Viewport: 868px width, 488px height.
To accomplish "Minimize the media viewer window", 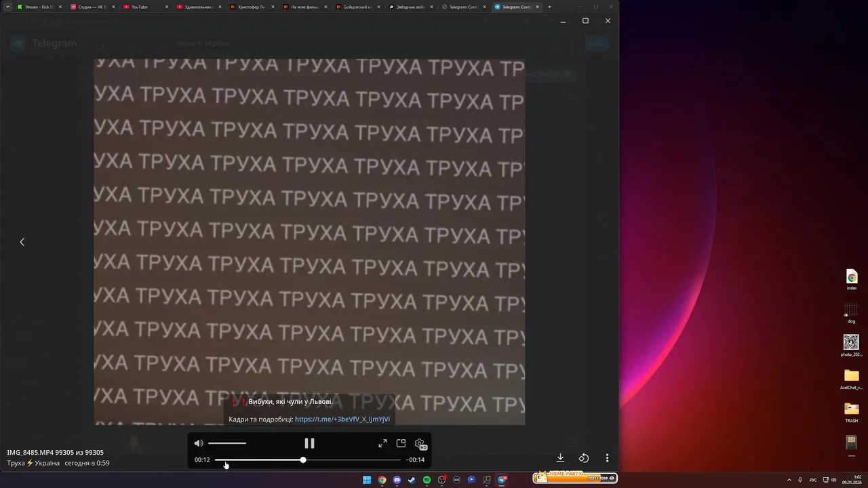I will click(563, 21).
